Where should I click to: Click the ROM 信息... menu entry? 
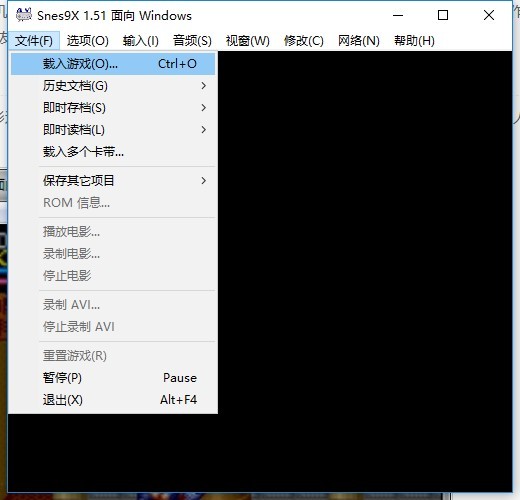113,203
